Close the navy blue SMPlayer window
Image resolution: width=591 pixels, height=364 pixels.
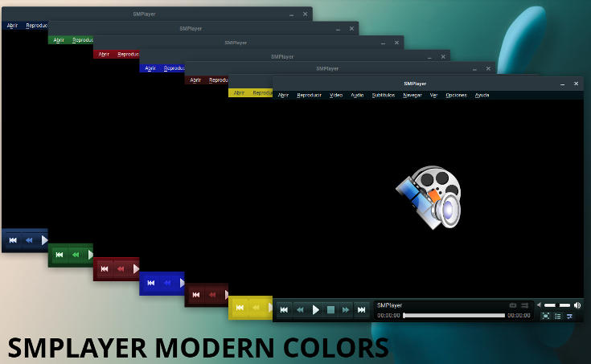(x=305, y=14)
